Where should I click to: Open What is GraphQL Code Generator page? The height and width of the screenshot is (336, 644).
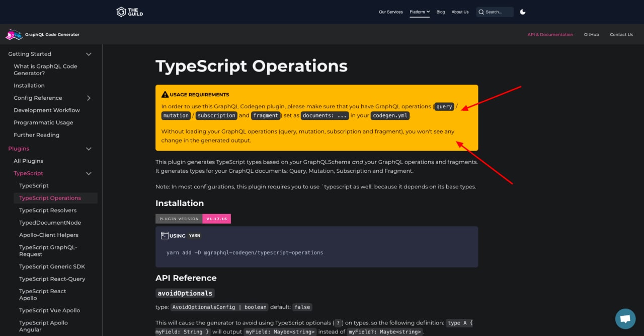point(45,70)
